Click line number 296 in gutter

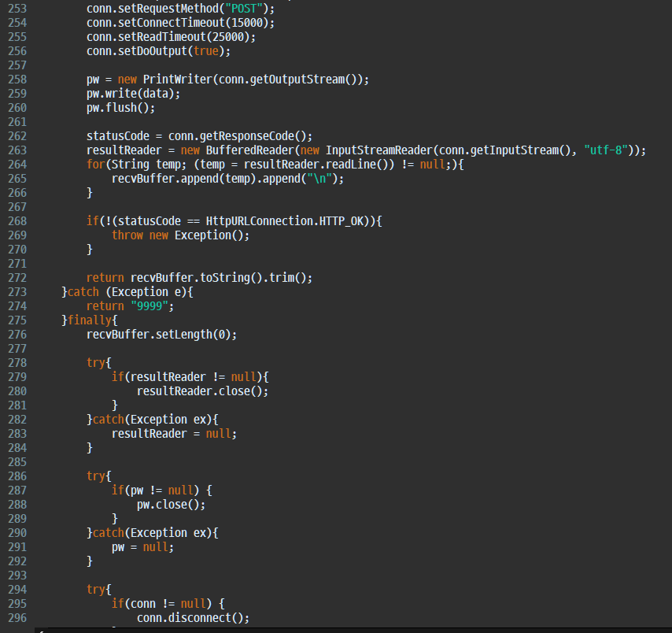[x=17, y=617]
